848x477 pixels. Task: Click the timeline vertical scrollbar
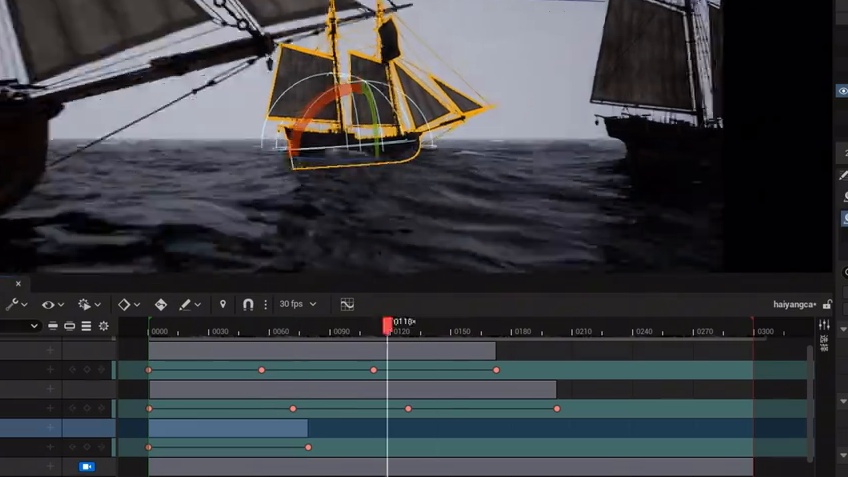809,400
